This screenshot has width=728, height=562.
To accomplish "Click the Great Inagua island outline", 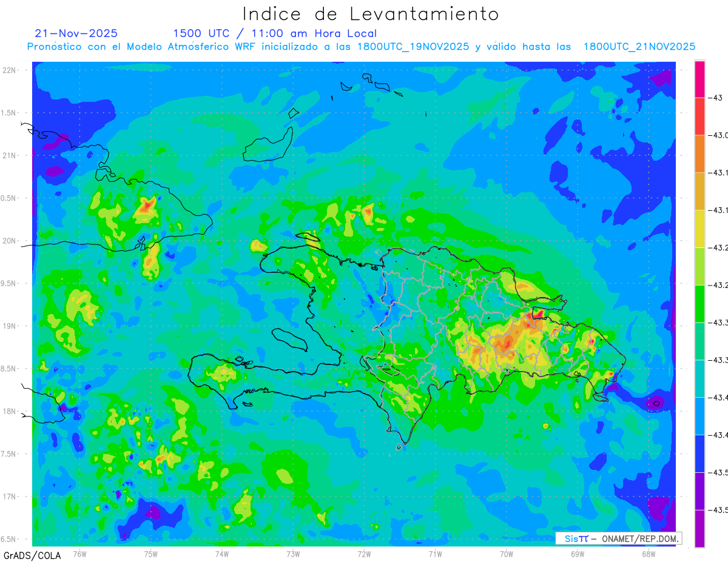I will point(268,144).
